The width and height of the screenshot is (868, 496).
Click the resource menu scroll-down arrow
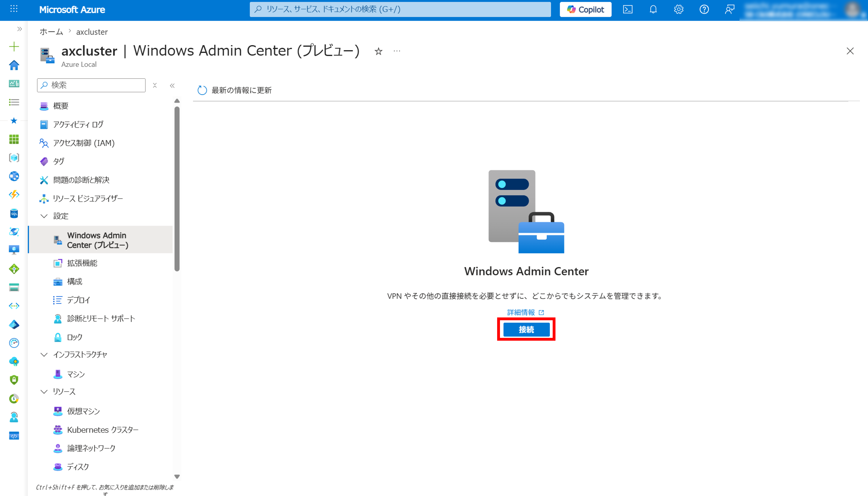[x=177, y=477]
